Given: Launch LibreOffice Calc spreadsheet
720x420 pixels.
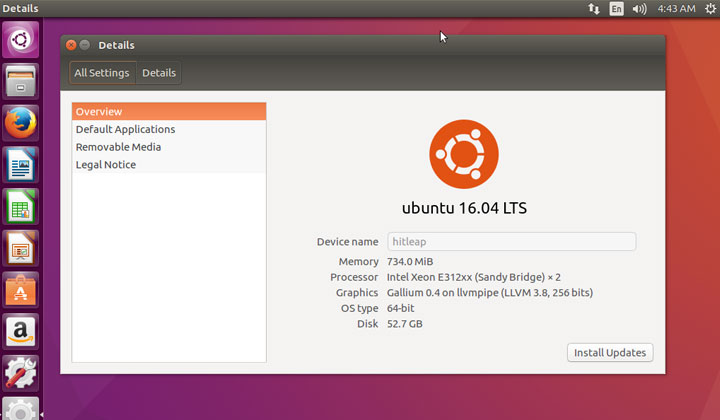Looking at the screenshot, I should [21, 207].
